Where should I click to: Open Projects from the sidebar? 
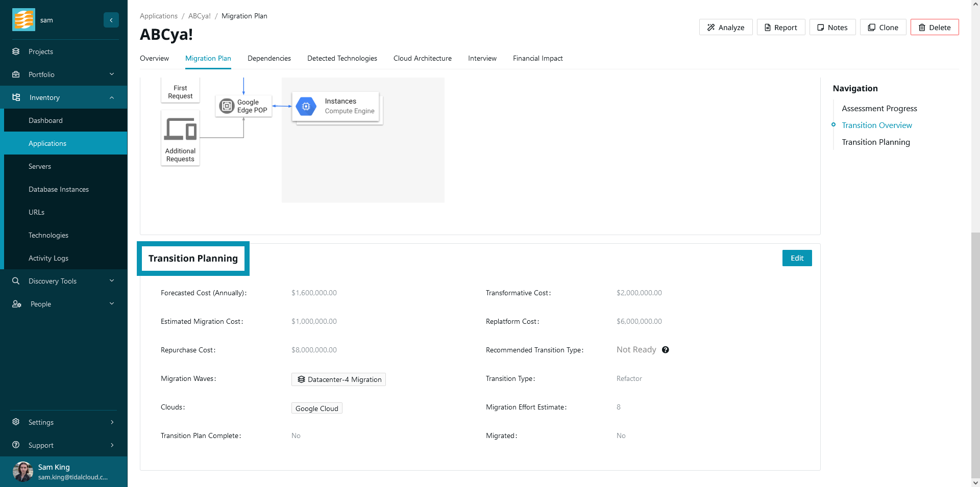[41, 52]
